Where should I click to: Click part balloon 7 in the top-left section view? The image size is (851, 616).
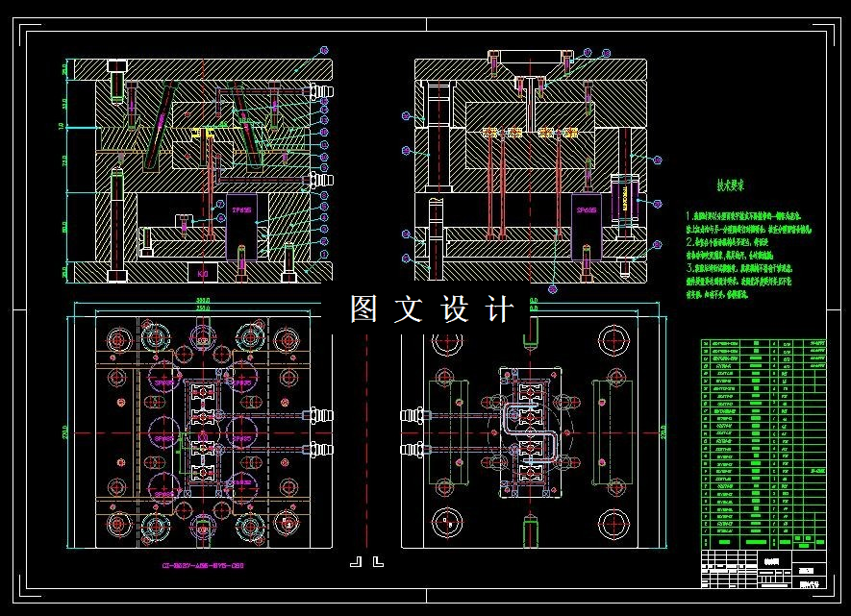tap(220, 205)
